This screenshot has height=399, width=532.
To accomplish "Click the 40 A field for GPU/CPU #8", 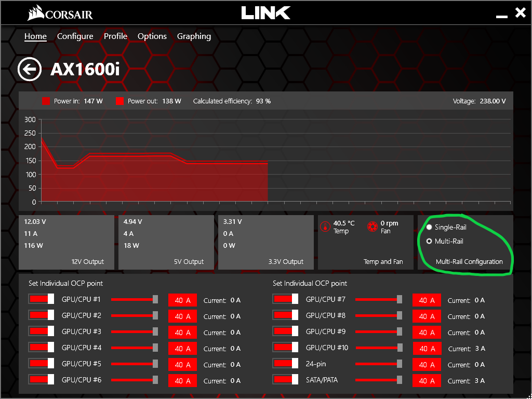I will click(427, 316).
